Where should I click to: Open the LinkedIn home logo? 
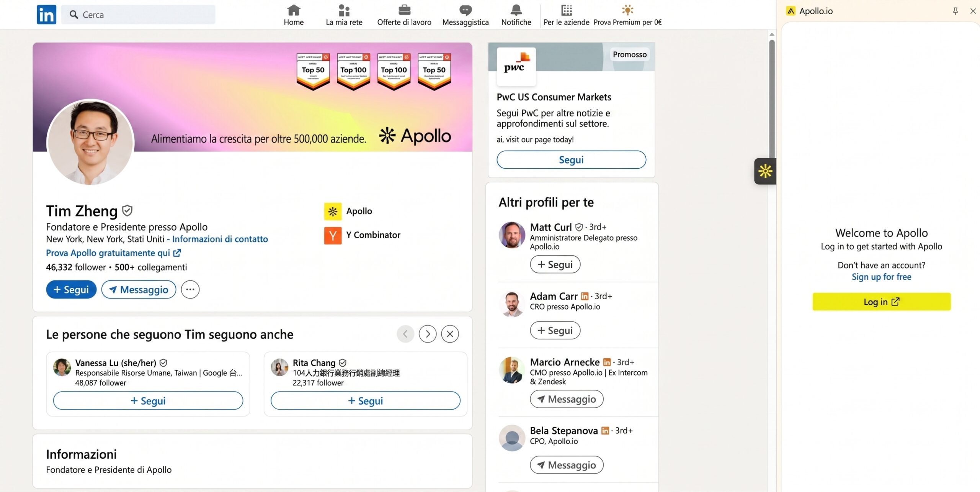[x=46, y=15]
